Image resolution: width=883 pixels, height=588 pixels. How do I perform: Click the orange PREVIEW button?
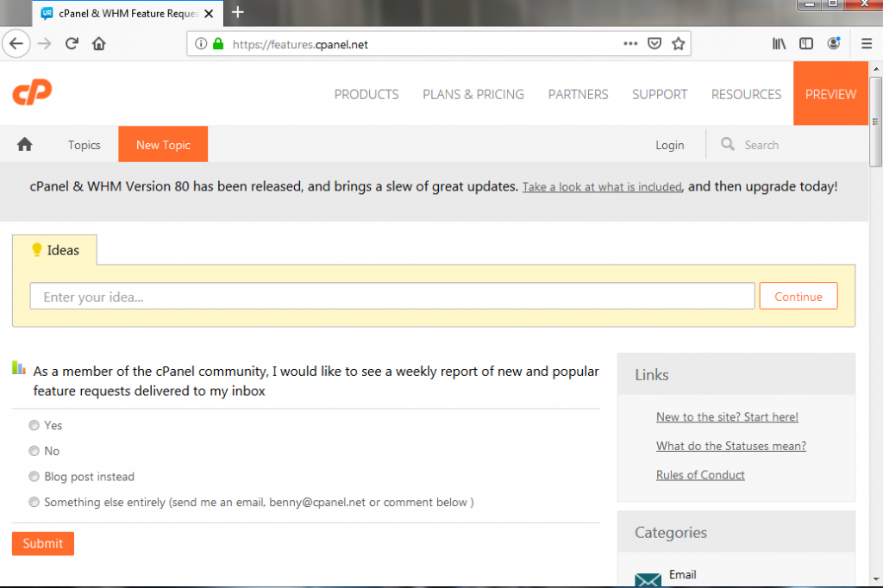830,93
